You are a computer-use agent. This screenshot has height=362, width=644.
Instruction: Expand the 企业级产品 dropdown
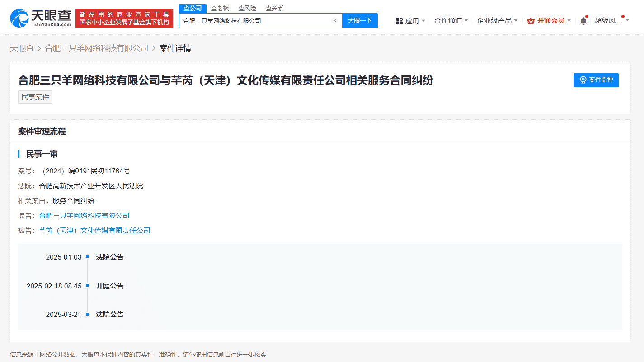click(497, 21)
